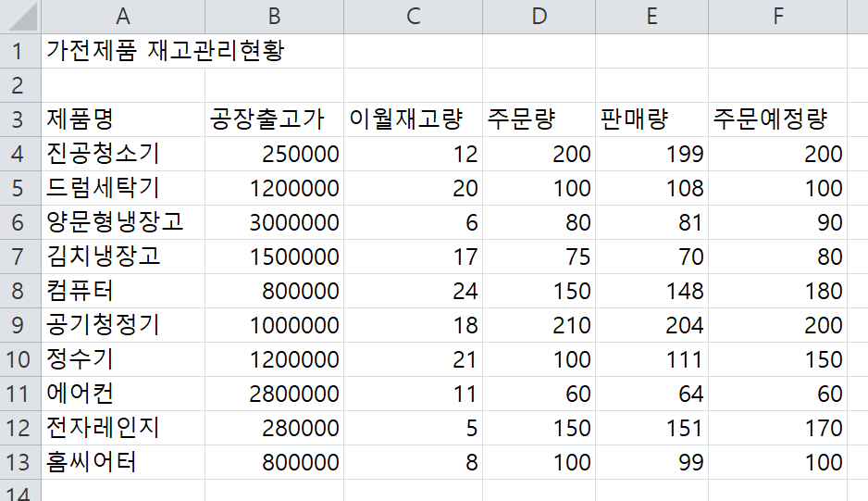Select row 10 header
Viewport: 868px width, 501px height.
[x=20, y=359]
